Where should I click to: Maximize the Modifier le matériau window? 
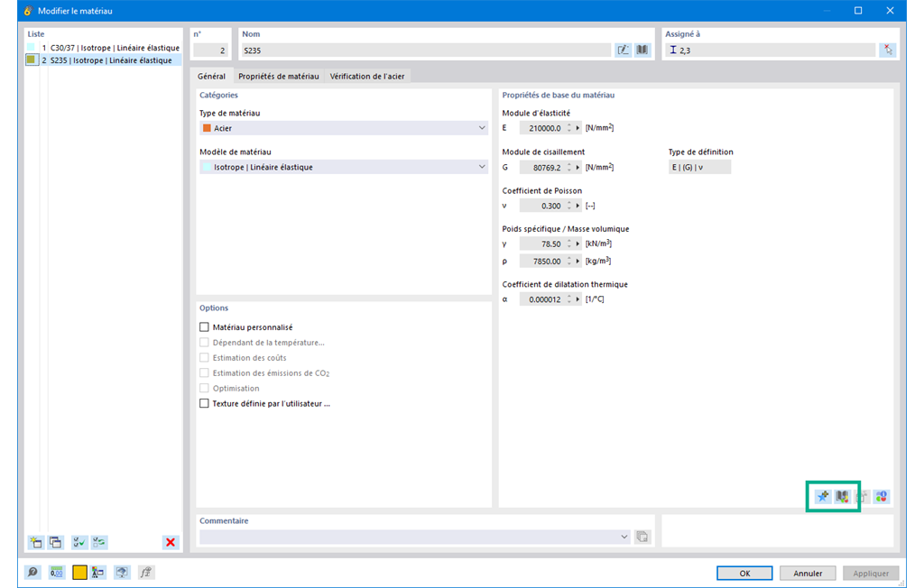point(858,11)
